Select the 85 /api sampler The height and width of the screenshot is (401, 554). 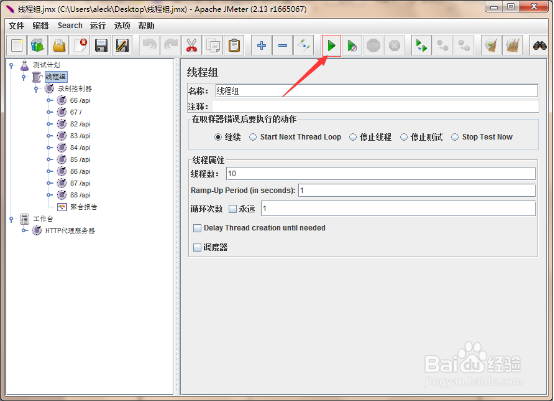(80, 160)
